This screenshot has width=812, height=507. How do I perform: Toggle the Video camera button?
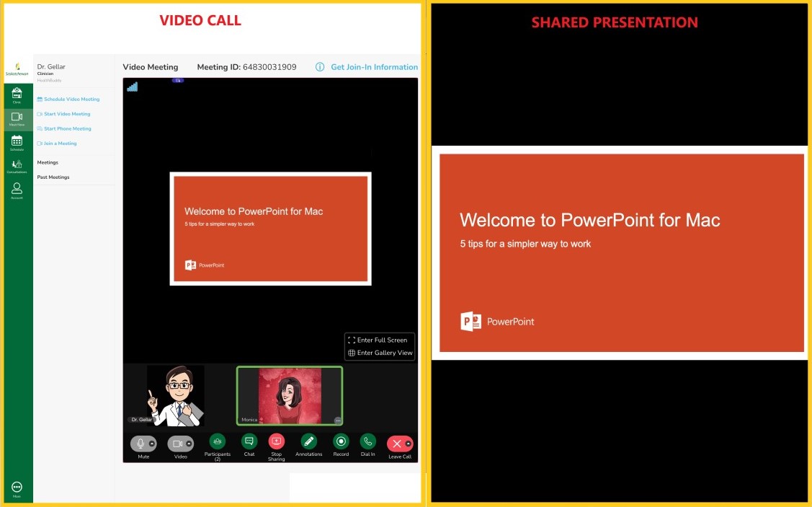[177, 444]
